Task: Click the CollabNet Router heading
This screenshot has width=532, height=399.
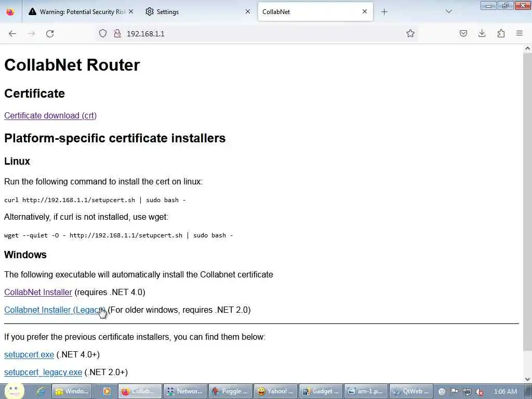Action: pos(72,65)
